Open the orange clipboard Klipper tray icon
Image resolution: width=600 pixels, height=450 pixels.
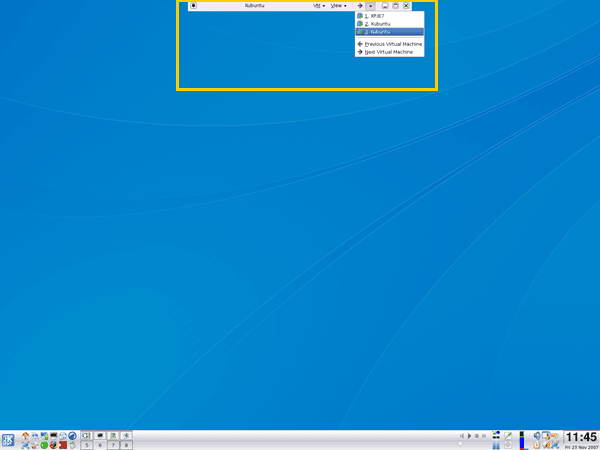pyautogui.click(x=536, y=445)
